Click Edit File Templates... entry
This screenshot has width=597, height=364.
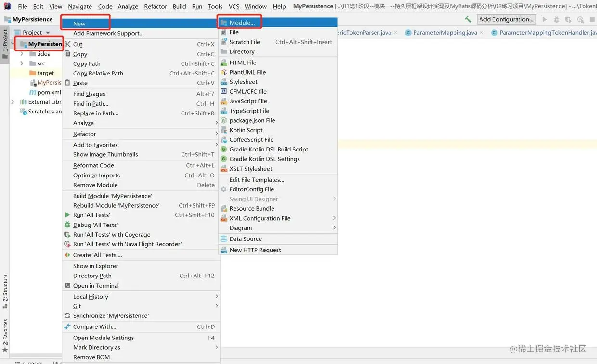tap(278, 179)
